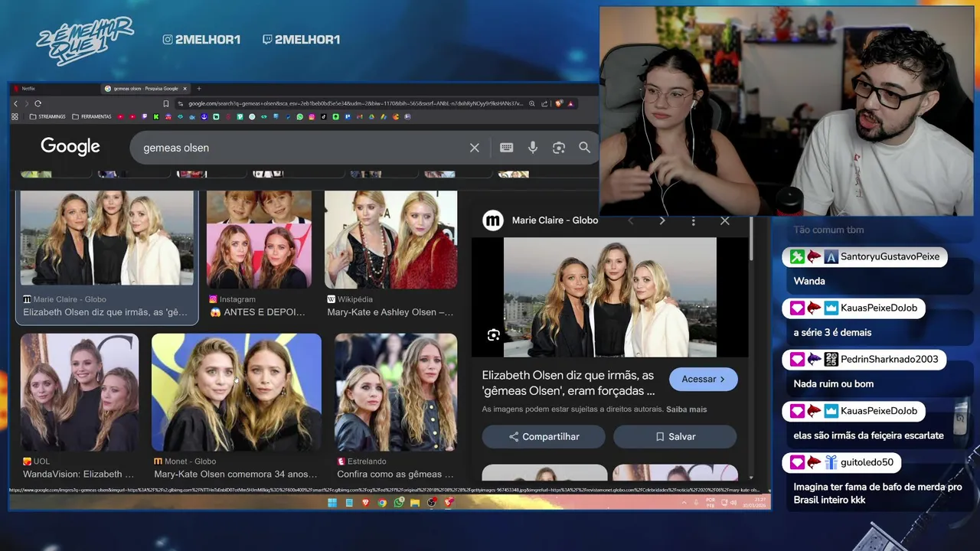The height and width of the screenshot is (551, 980).
Task: Open the Marie Claire - Globo source header
Action: click(541, 220)
